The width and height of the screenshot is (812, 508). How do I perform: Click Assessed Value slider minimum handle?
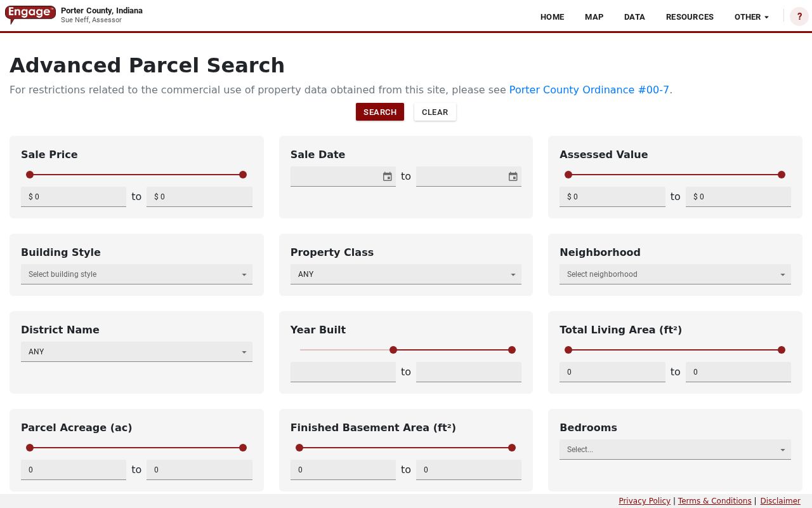(x=568, y=175)
